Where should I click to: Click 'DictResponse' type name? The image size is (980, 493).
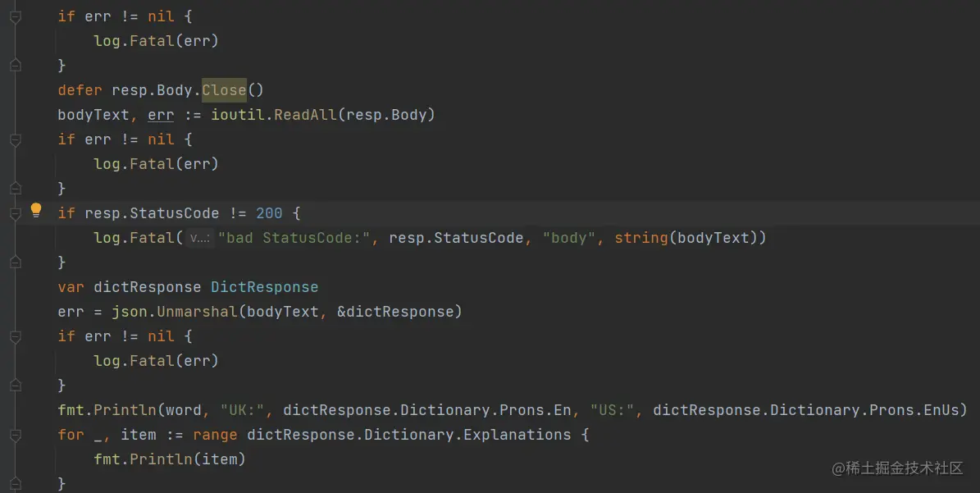point(264,287)
